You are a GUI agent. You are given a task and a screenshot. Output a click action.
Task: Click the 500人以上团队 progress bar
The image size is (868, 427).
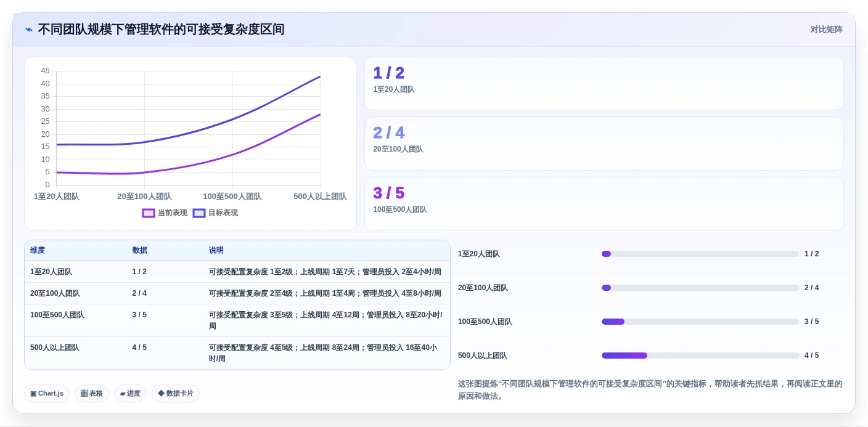pos(700,356)
